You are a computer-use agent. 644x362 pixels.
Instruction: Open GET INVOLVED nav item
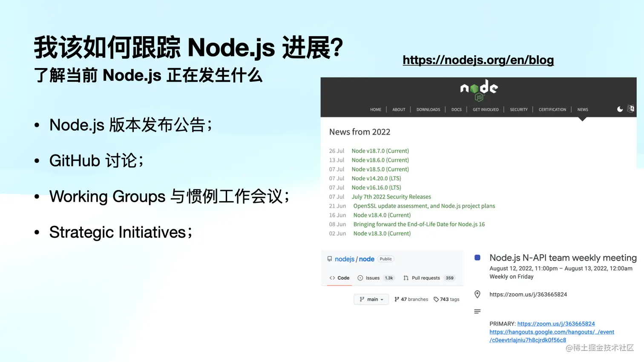click(x=486, y=110)
